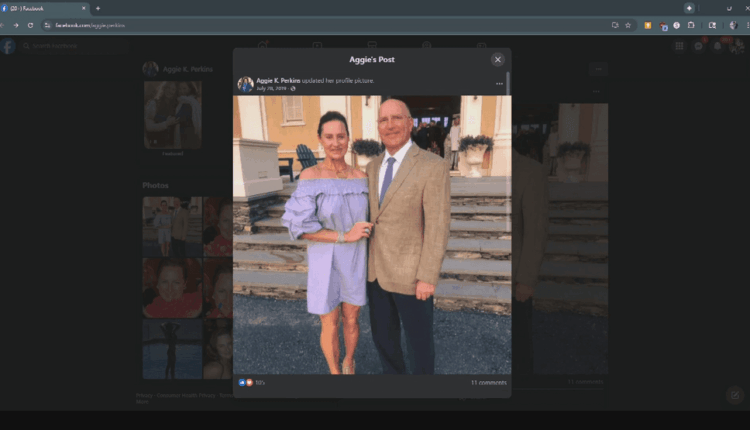Viewport: 750px width, 430px height.
Task: Click Aggie K. Perkins author name link
Action: tap(284, 80)
